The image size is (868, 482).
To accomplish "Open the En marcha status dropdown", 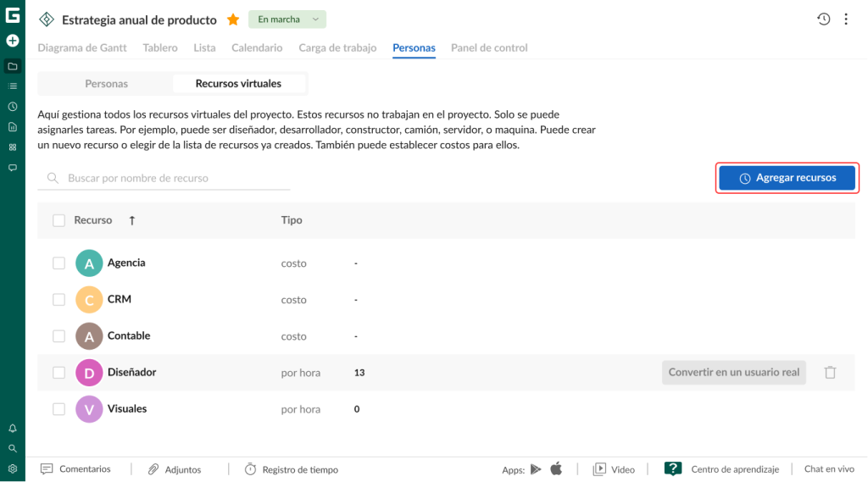I will (x=287, y=19).
